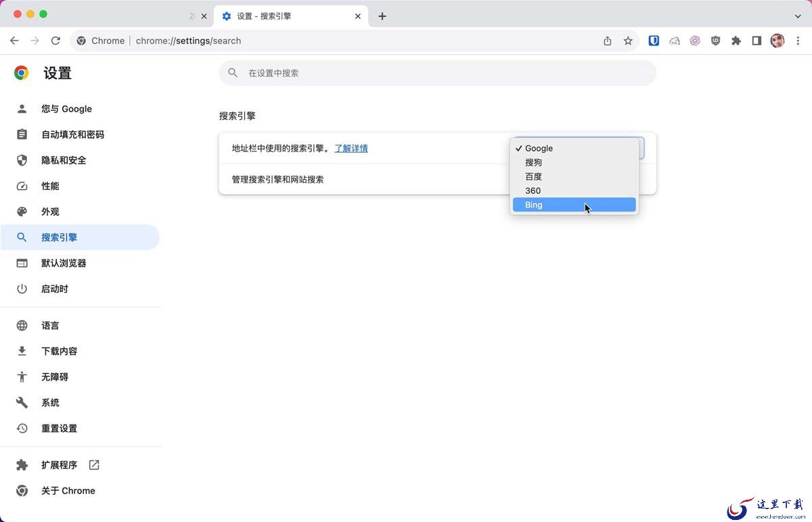Close the 设置 - 搜索引擎 tab

(358, 16)
